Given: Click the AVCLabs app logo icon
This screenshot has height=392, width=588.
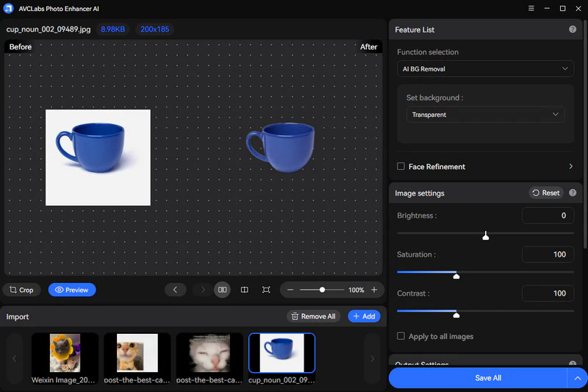Looking at the screenshot, I should click(8, 8).
